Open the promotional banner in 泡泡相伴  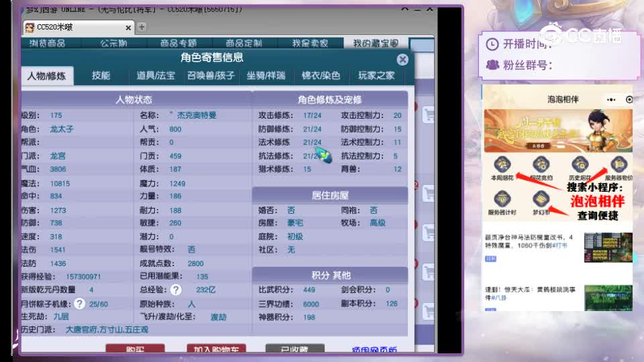558,131
